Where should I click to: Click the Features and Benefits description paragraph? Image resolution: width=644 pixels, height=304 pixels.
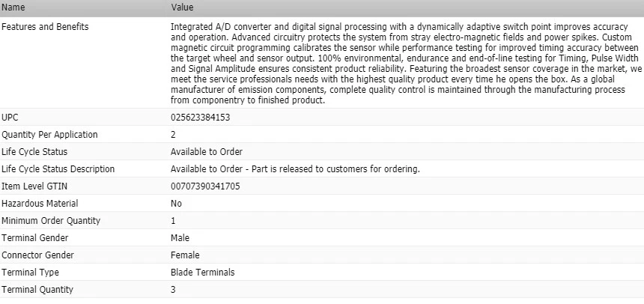(406, 64)
